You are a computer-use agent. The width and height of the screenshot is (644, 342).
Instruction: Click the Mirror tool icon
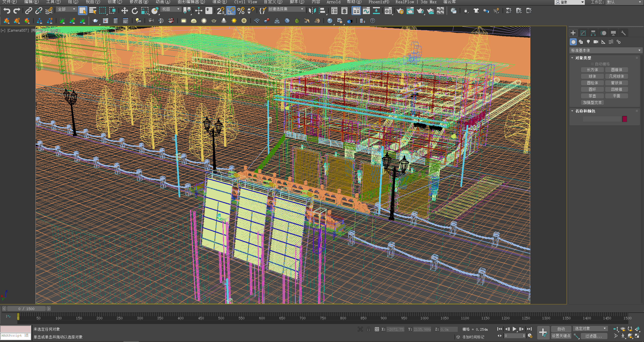312,11
